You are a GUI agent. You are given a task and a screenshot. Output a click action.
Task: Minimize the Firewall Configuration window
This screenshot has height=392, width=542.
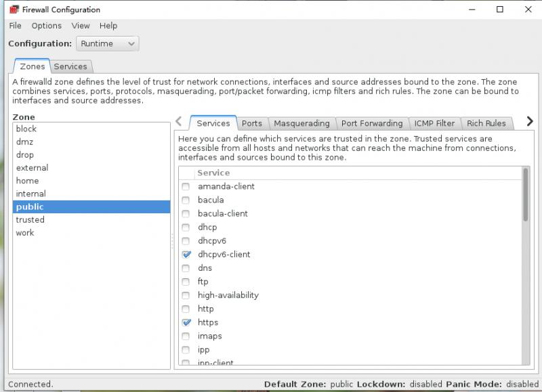pyautogui.click(x=472, y=9)
